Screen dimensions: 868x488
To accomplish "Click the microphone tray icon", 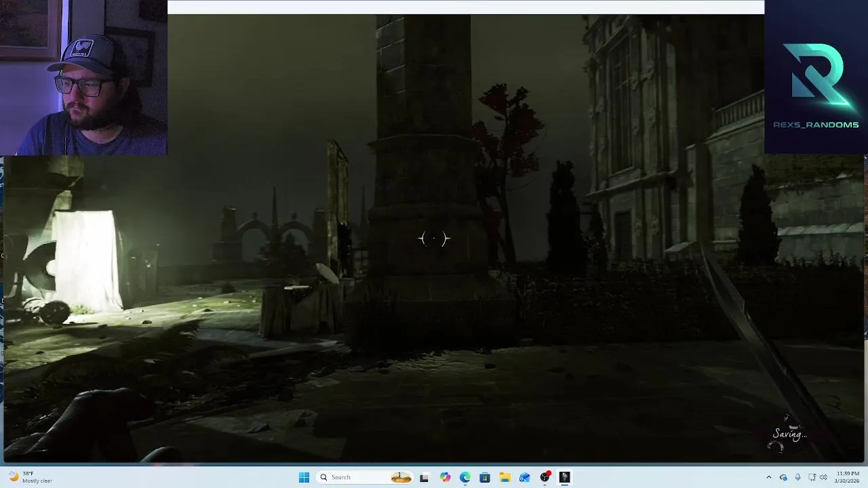I will [797, 477].
